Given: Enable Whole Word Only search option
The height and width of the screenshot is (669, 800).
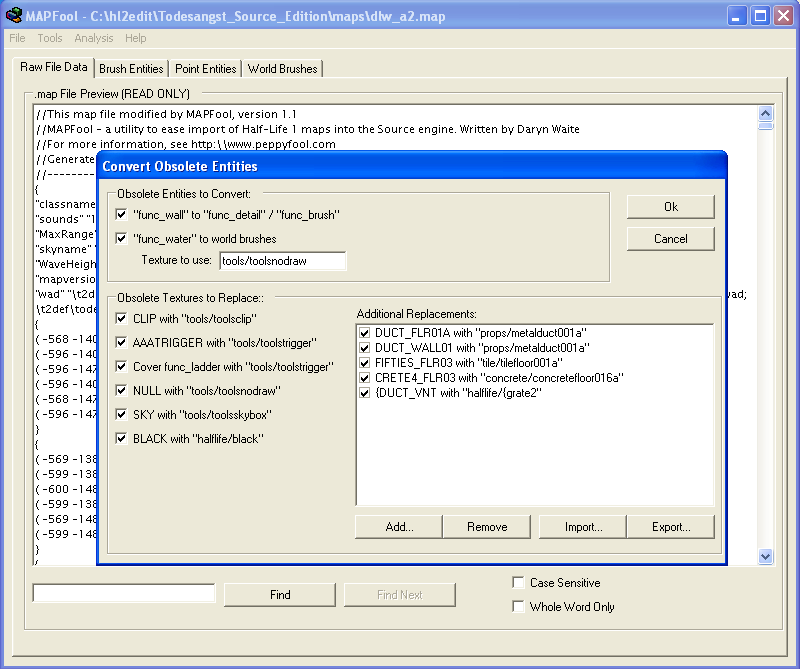Looking at the screenshot, I should (518, 606).
